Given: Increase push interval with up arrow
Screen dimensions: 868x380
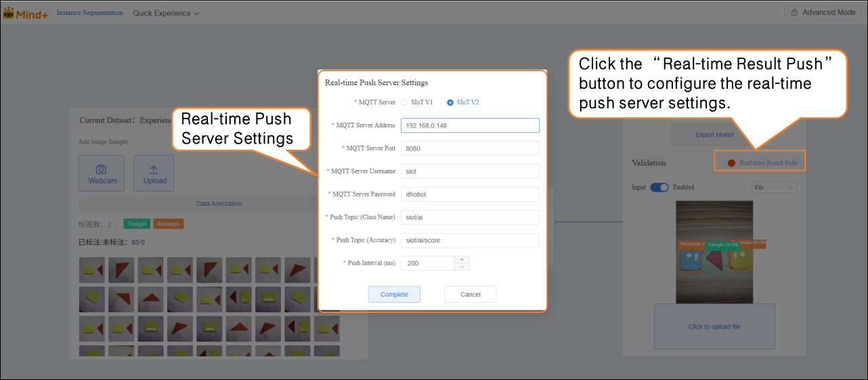Looking at the screenshot, I should tap(462, 259).
